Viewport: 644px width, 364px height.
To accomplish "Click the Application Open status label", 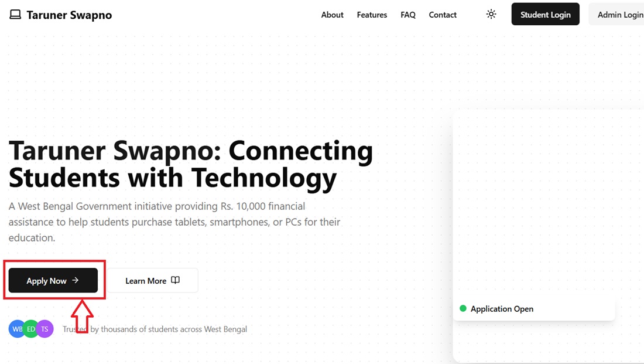I will tap(502, 309).
